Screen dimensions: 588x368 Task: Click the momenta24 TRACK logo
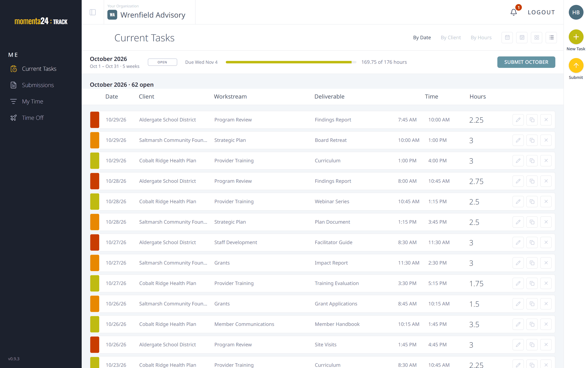[x=41, y=21]
